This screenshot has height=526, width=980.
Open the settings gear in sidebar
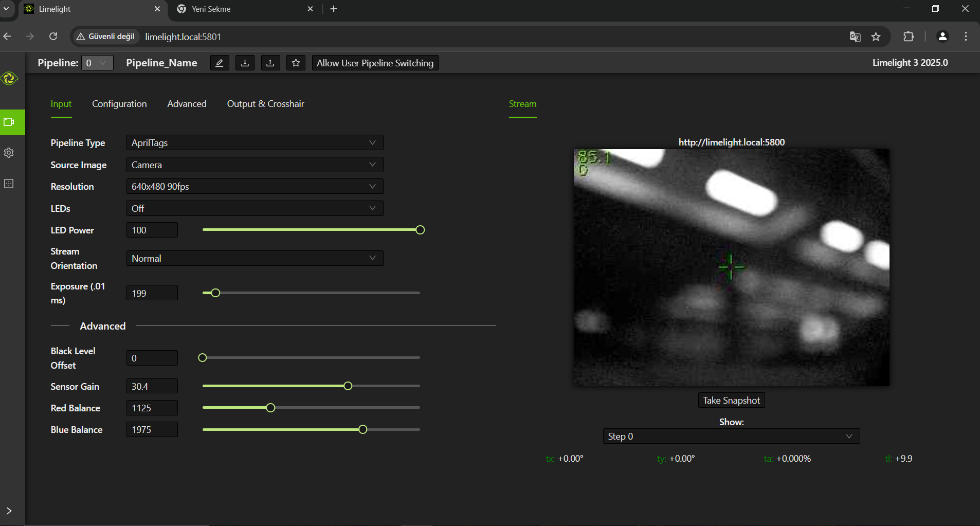tap(9, 153)
